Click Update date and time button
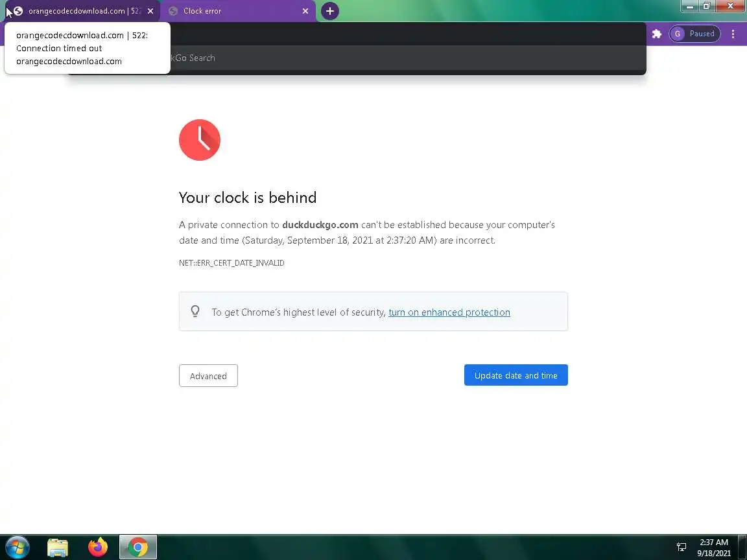This screenshot has height=560, width=747. point(516,375)
